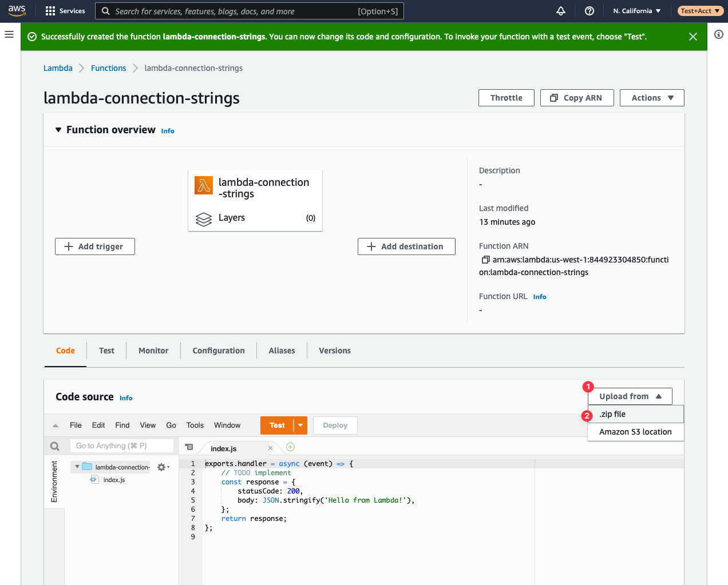Screen dimensions: 728x585
Task: Choose .zip file upload option
Action: [x=636, y=414]
